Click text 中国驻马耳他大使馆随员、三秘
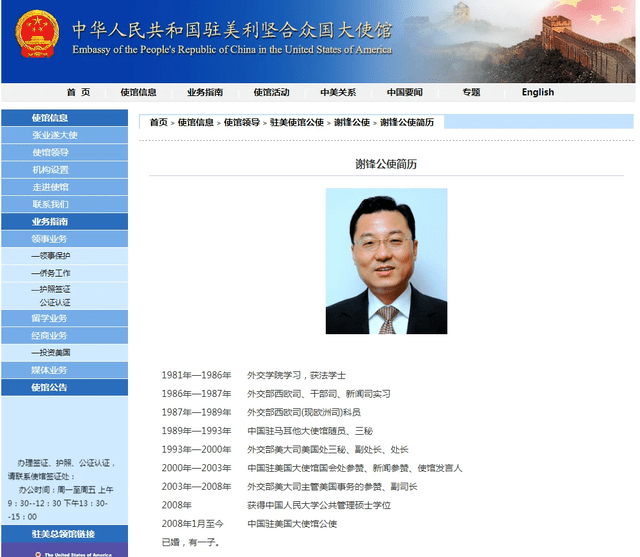Viewport: 640px width, 557px height. tap(310, 431)
